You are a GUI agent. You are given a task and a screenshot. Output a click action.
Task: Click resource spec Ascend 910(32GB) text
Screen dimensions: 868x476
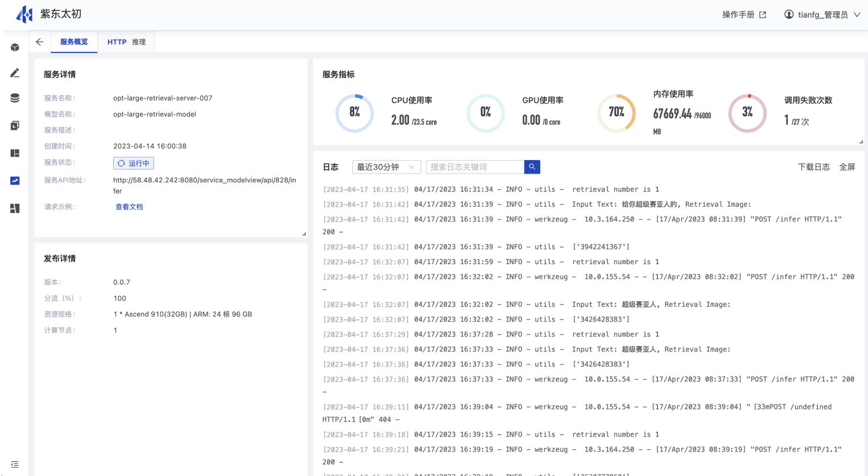click(183, 314)
